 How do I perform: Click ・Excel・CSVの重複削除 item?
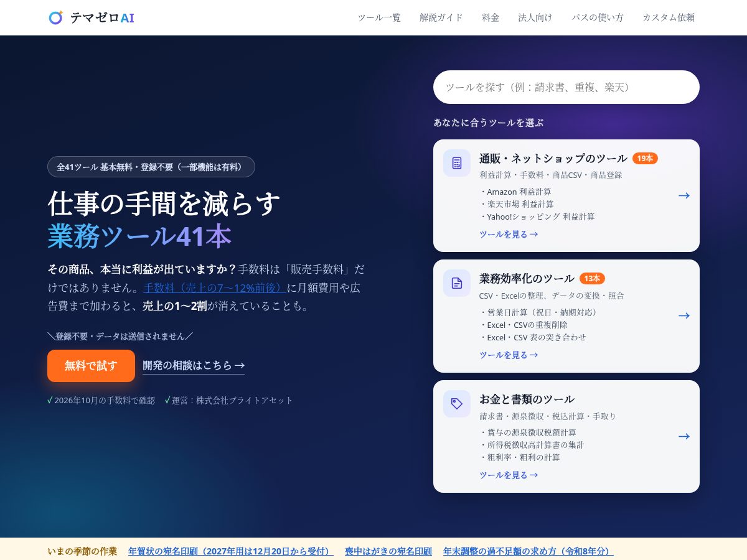click(x=524, y=324)
